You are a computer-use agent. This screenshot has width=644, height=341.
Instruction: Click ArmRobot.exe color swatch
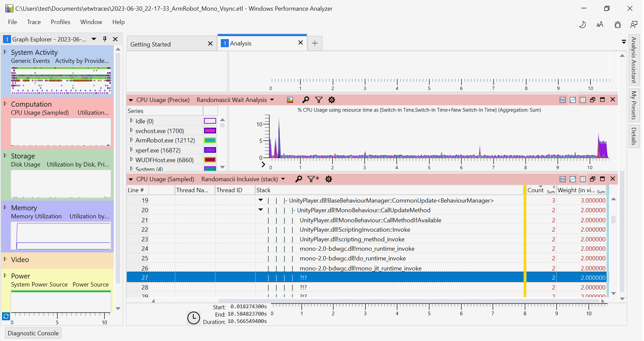[x=210, y=140]
